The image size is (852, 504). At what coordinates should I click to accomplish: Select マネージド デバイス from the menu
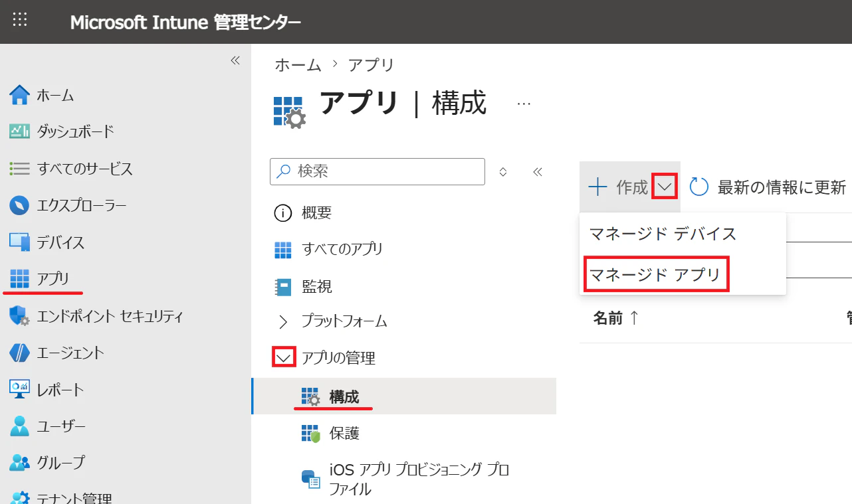click(x=663, y=234)
